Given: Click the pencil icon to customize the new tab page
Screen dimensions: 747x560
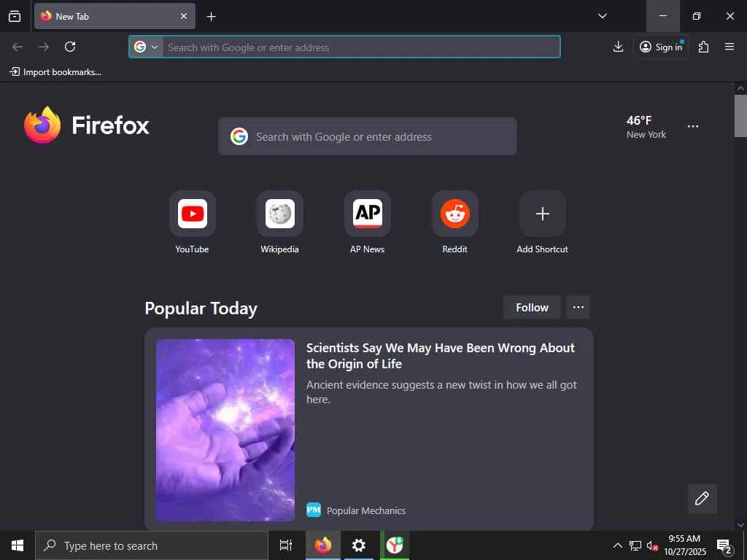Looking at the screenshot, I should (x=702, y=499).
